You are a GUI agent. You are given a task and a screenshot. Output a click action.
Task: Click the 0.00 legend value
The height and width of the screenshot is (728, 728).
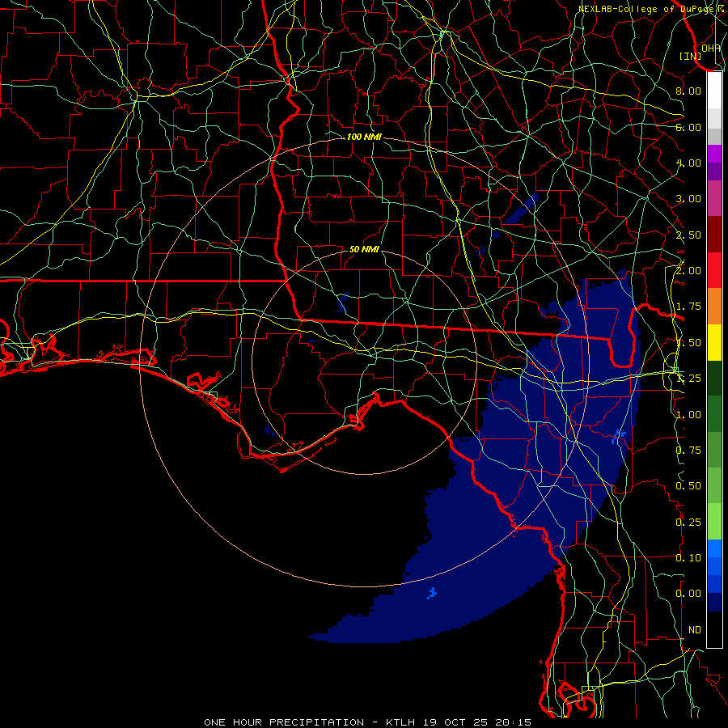[x=688, y=594]
